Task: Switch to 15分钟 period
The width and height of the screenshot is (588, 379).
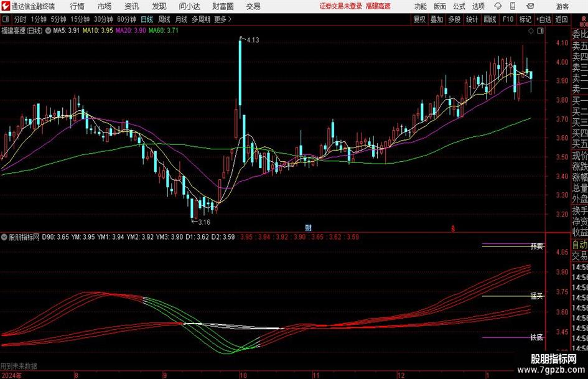Action: 80,19
